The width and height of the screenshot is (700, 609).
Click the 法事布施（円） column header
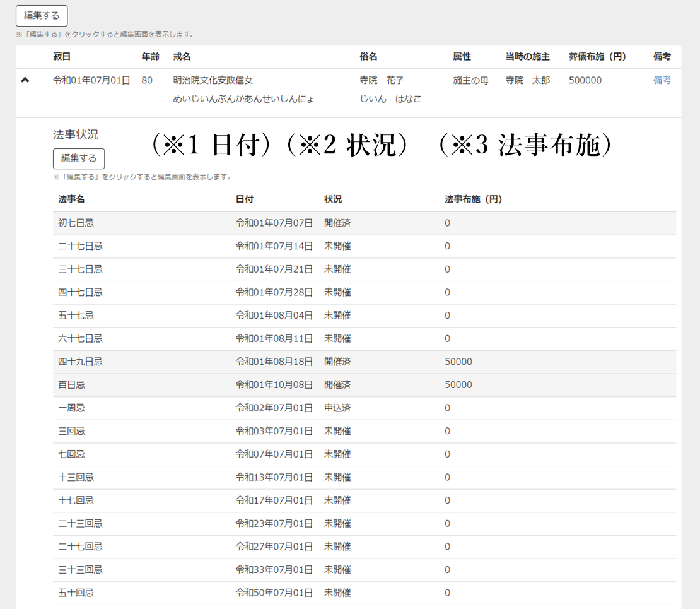473,199
